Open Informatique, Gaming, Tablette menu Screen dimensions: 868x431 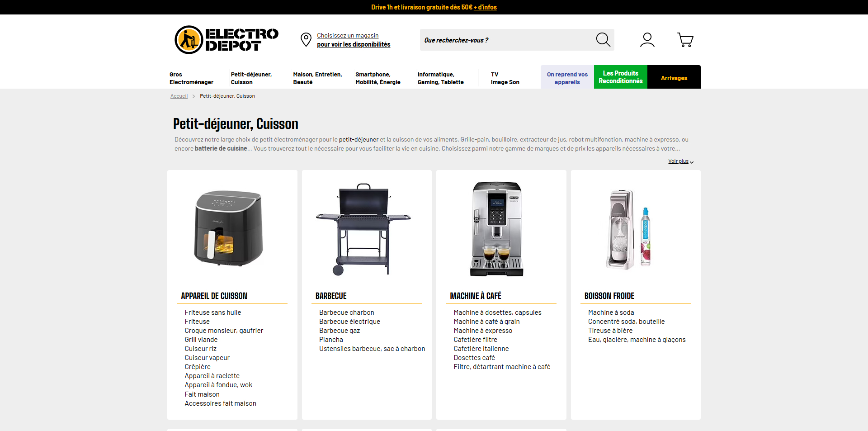coord(441,78)
